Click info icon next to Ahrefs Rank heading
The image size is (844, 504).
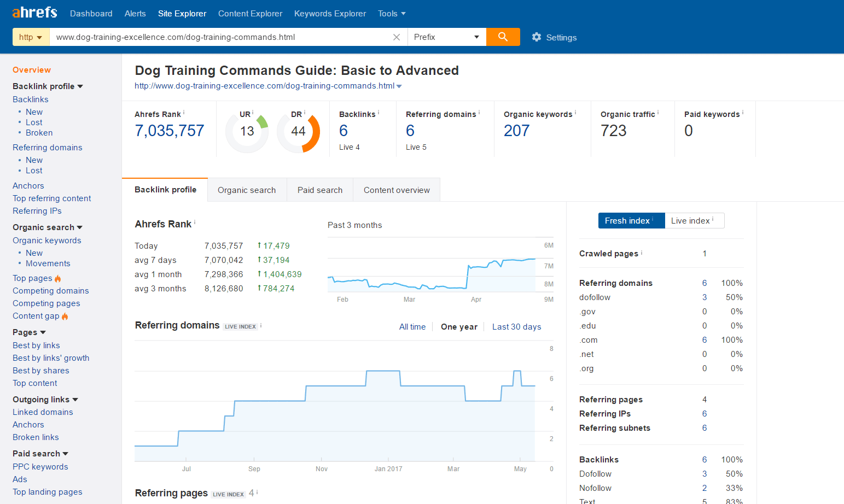click(195, 222)
